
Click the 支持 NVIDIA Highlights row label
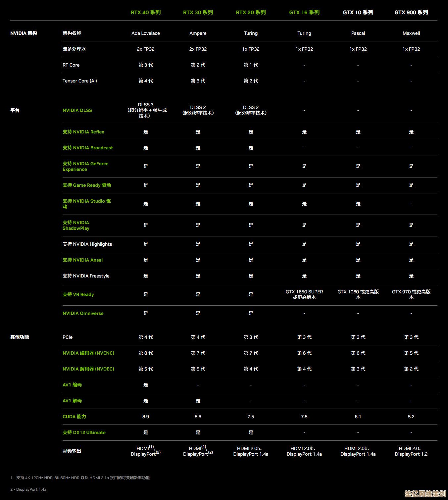87,244
